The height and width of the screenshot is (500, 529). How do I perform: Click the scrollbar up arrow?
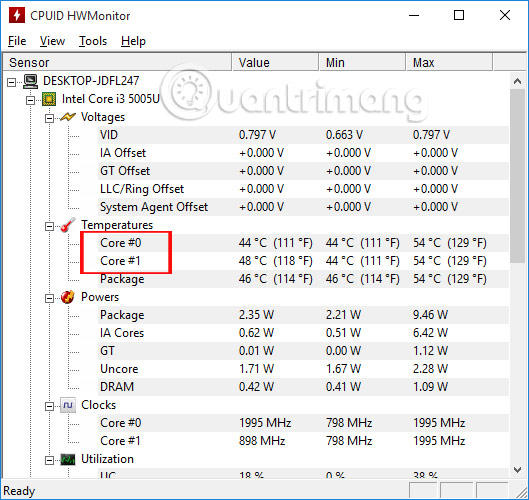click(518, 81)
